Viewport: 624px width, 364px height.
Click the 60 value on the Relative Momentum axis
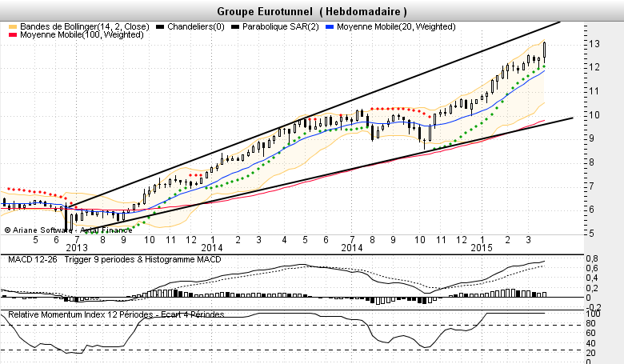tap(591, 334)
